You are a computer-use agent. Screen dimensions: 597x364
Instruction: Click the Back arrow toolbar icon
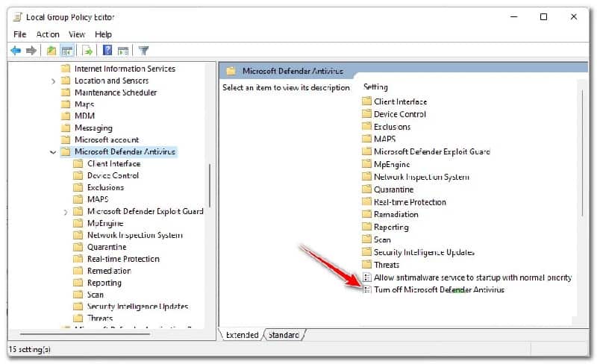[x=16, y=50]
